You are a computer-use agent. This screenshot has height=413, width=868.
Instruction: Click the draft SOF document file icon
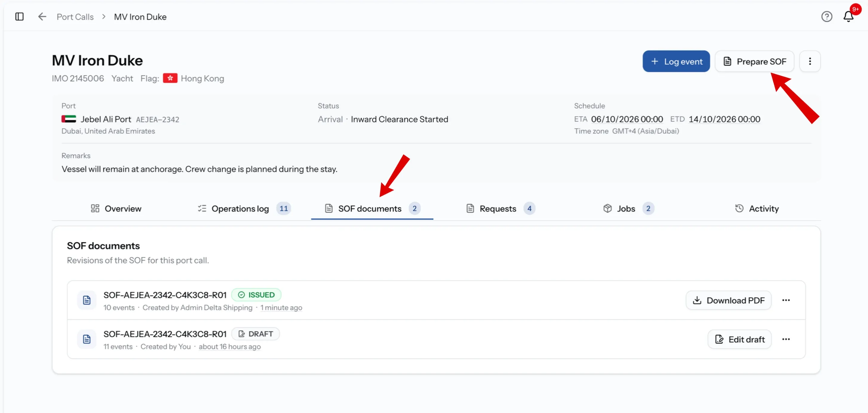[x=87, y=339]
